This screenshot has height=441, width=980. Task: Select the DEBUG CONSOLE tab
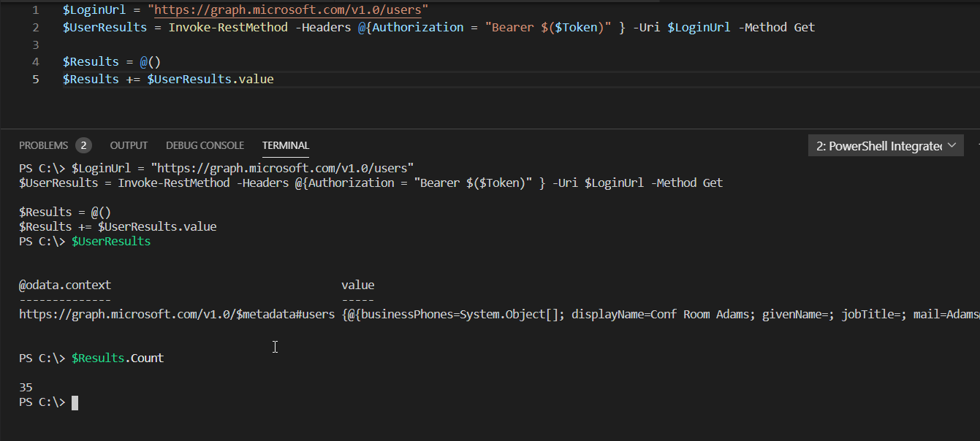point(205,145)
